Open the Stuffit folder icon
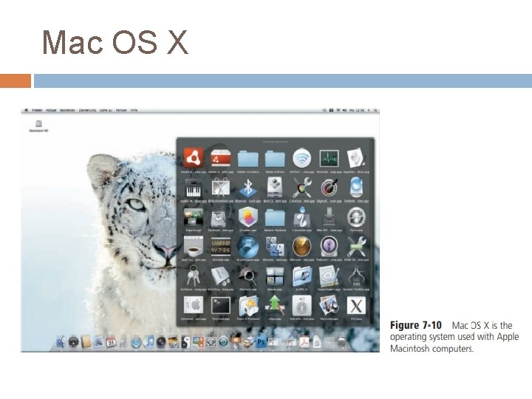Screen dimensions: 532x399 point(302,276)
